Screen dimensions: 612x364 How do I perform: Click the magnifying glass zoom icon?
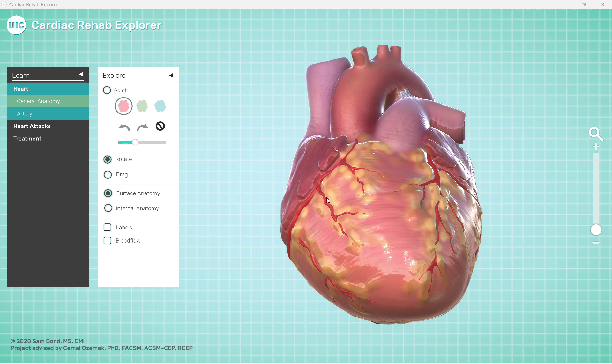596,134
